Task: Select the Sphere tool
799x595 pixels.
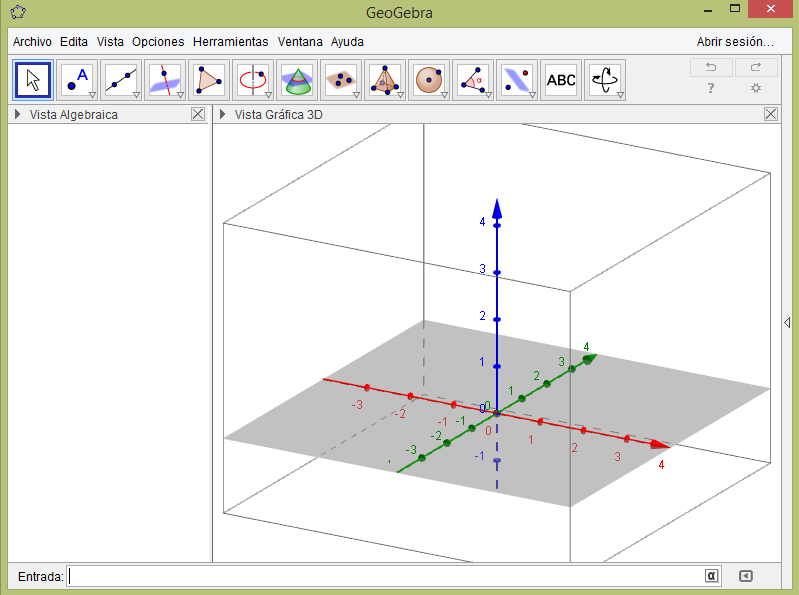Action: 429,79
